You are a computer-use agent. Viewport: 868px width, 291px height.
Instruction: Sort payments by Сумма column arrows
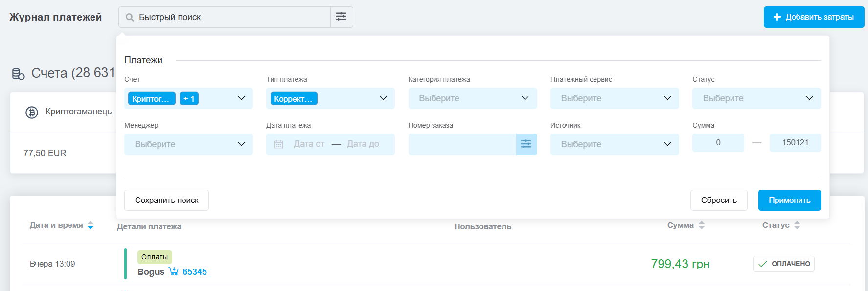(701, 225)
